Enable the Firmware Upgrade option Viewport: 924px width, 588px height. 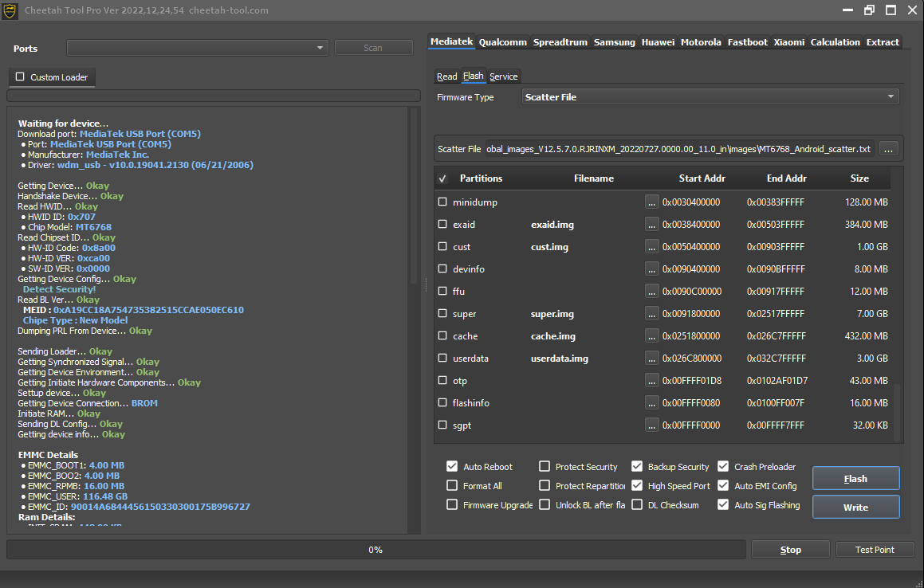click(x=452, y=504)
